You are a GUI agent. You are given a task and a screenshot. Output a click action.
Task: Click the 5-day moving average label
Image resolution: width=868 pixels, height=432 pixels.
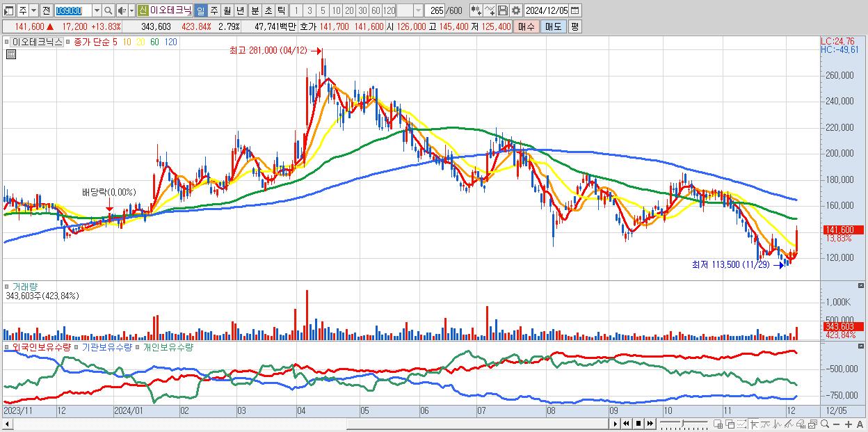[x=115, y=42]
